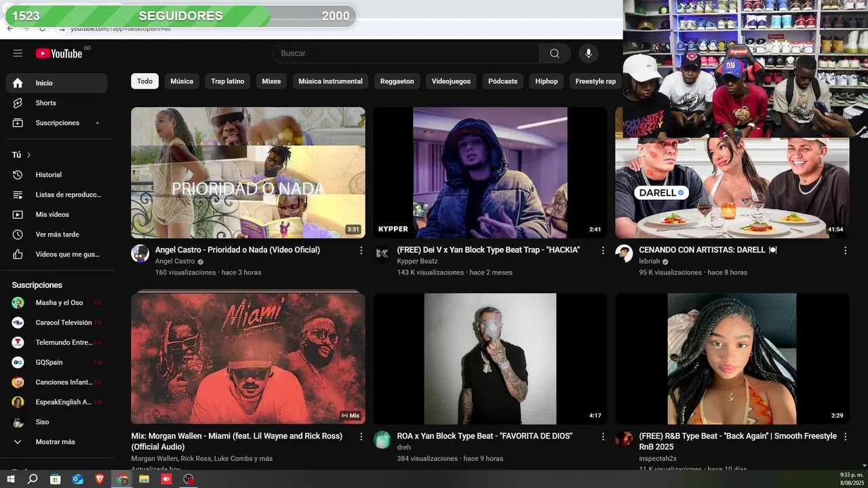Open Kypper Beatz channel avatar

(x=382, y=253)
